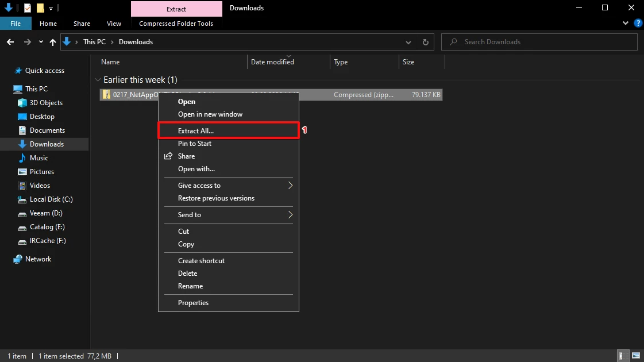644x362 pixels.
Task: Click the refresh icon beside address bar
Action: coord(426,42)
